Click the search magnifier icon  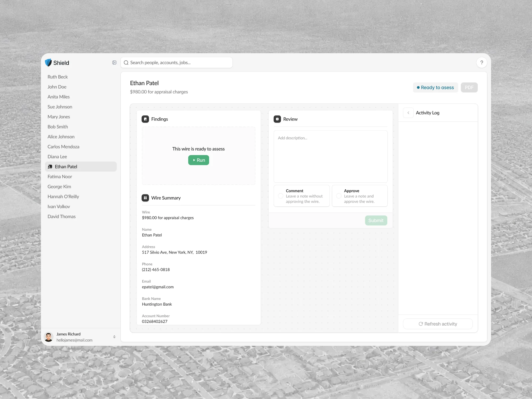pyautogui.click(x=126, y=63)
